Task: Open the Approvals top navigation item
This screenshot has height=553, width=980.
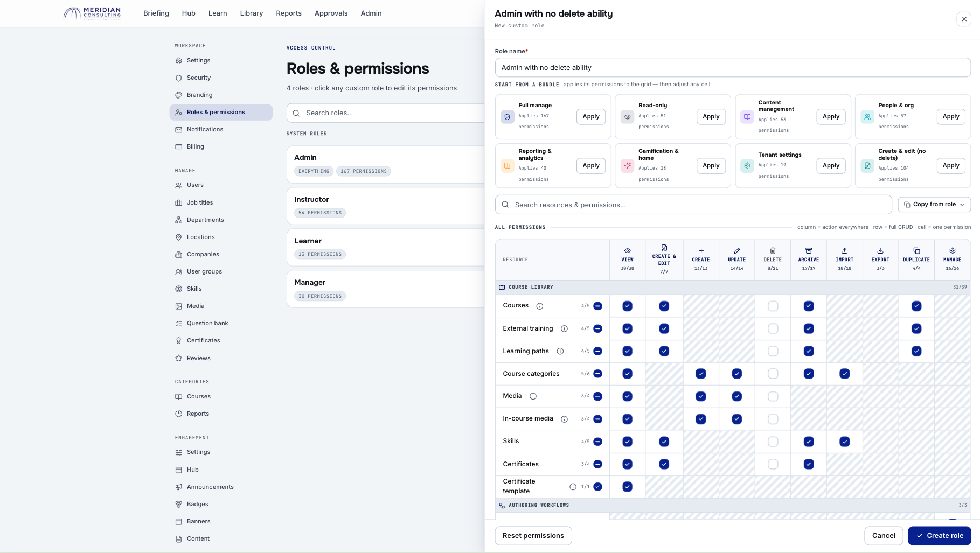Action: tap(331, 13)
